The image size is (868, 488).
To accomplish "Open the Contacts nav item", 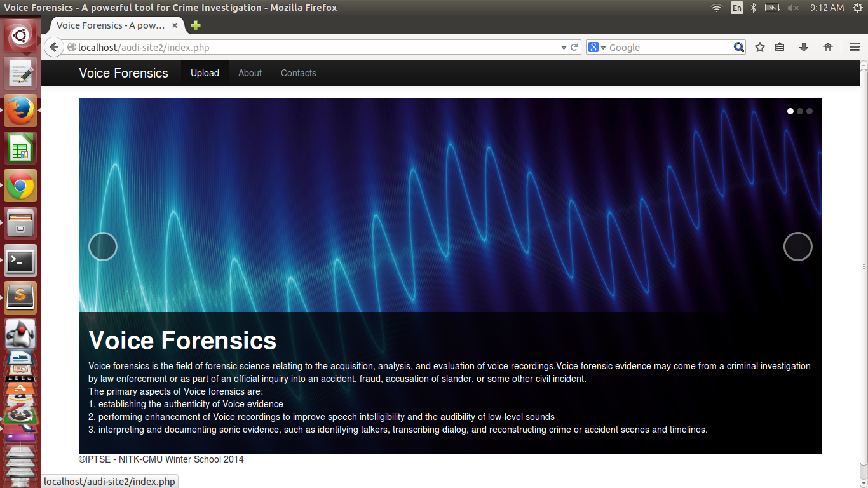I will (299, 73).
